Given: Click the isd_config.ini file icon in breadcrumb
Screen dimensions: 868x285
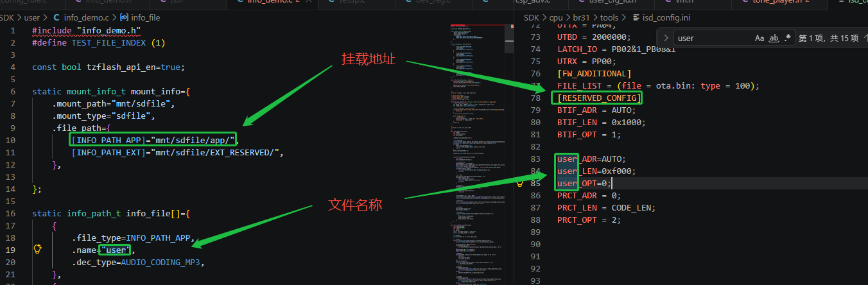Looking at the screenshot, I should pyautogui.click(x=636, y=18).
